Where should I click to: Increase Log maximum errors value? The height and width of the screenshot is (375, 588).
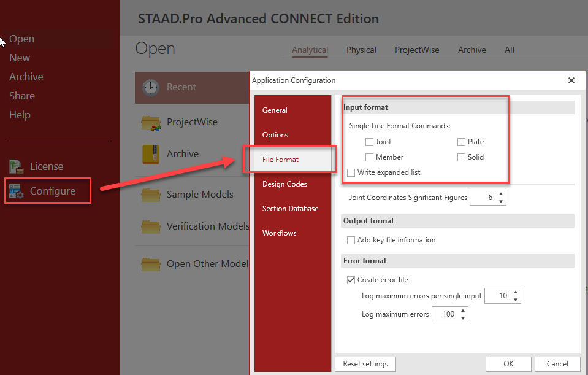point(463,311)
